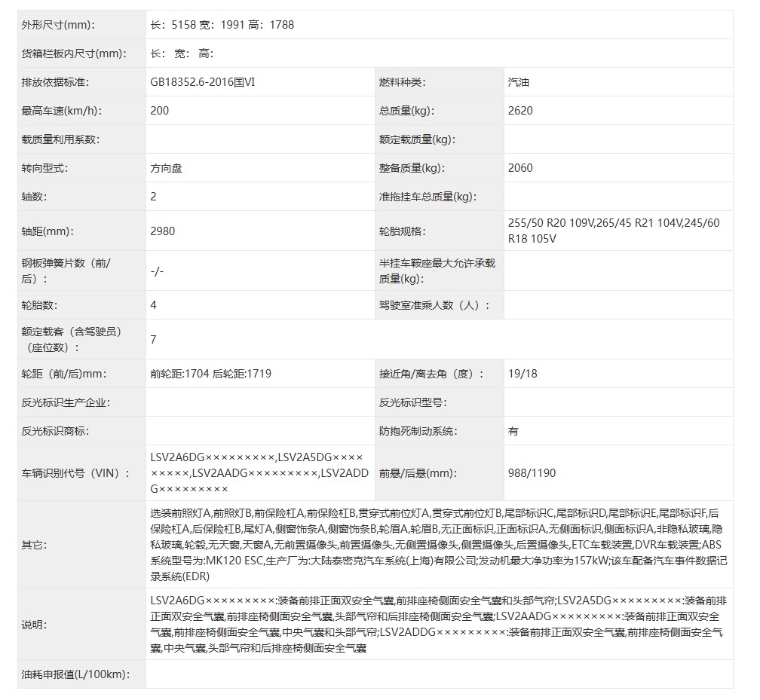Click the seat count value 7
Image resolution: width=760 pixels, height=700 pixels.
(x=154, y=340)
